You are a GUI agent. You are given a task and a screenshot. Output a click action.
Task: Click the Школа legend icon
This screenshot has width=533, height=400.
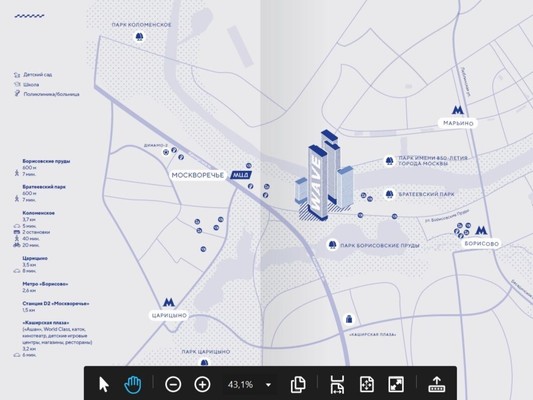coord(17,84)
